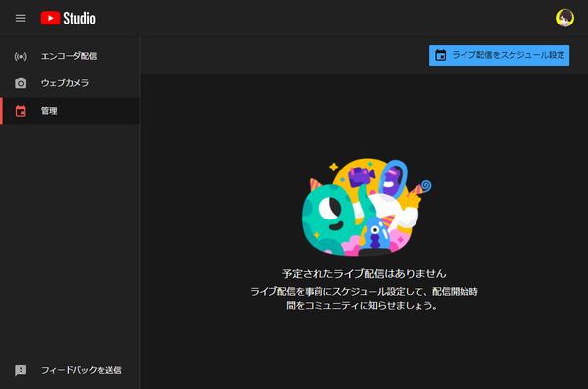Click the feedback speech bubble icon
The height and width of the screenshot is (389, 588).
tap(21, 370)
